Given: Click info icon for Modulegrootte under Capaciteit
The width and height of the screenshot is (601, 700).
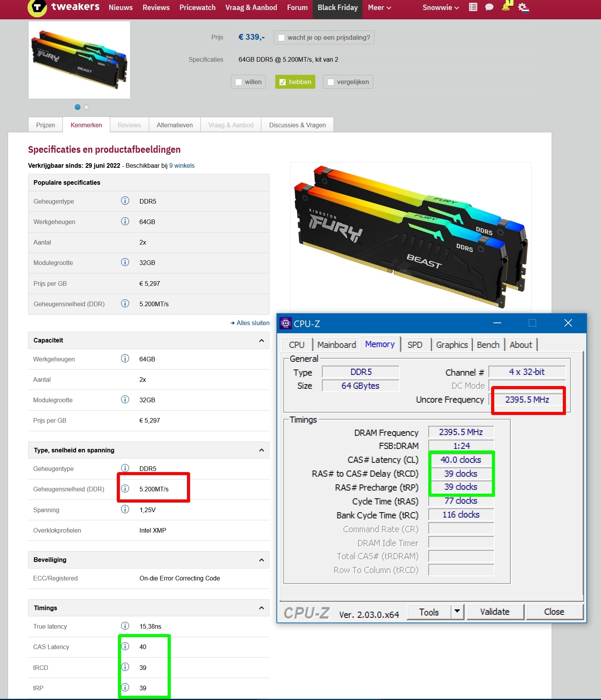Looking at the screenshot, I should tap(125, 399).
